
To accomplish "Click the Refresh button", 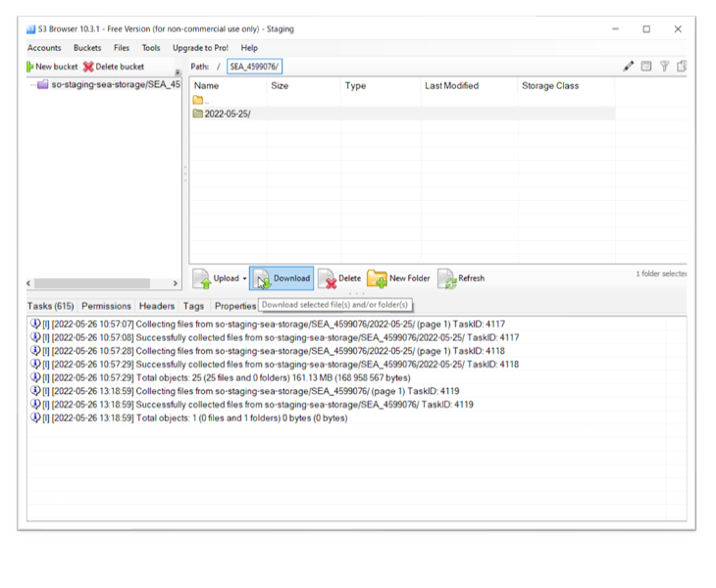I will [x=461, y=278].
